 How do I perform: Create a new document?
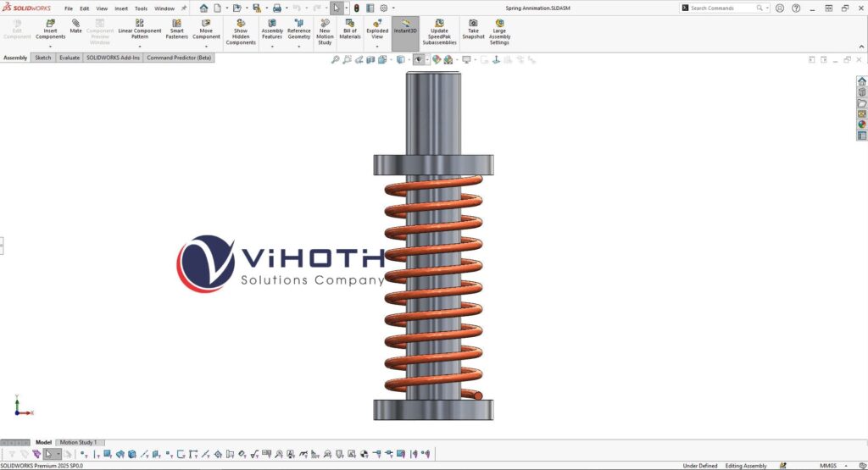[218, 8]
